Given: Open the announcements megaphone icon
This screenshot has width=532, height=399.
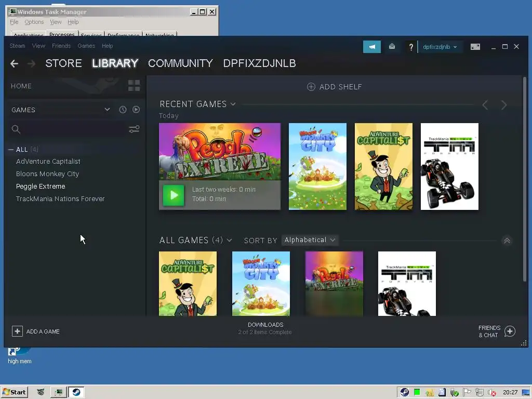Looking at the screenshot, I should [372, 47].
